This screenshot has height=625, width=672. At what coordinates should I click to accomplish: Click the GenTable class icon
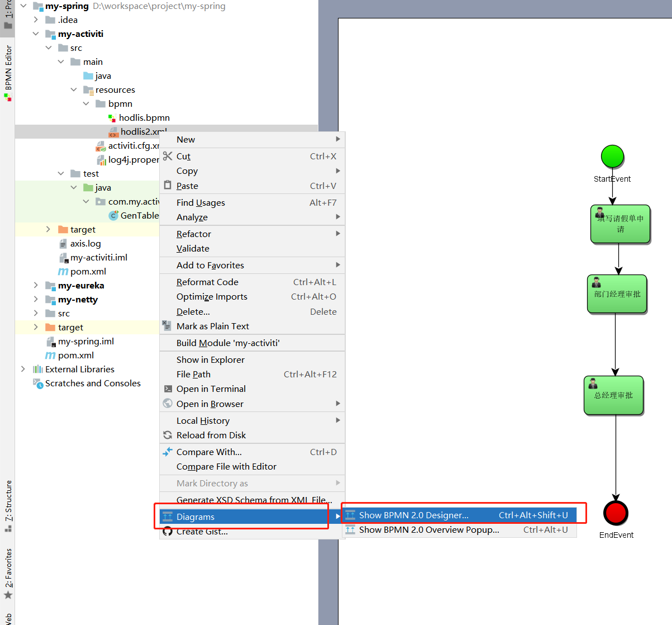[115, 215]
